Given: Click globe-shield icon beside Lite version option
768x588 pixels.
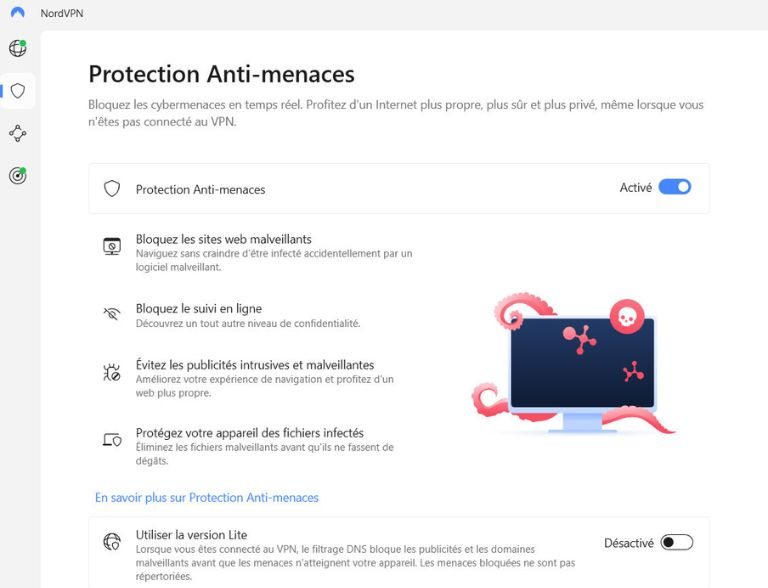Looking at the screenshot, I should 112,542.
